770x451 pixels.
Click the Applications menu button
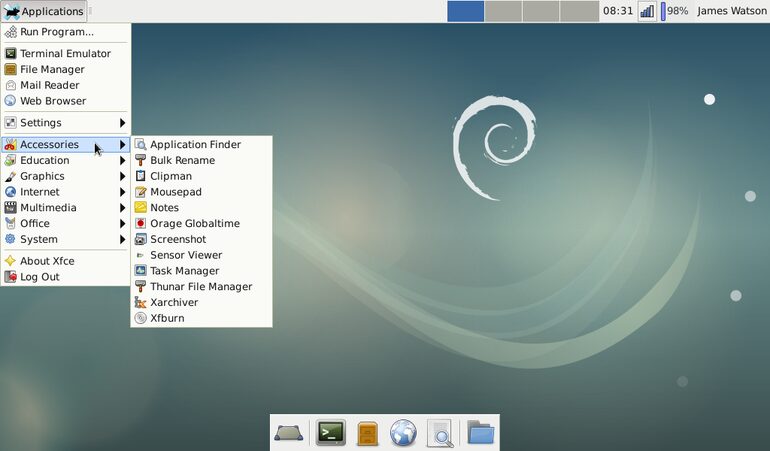click(x=44, y=11)
